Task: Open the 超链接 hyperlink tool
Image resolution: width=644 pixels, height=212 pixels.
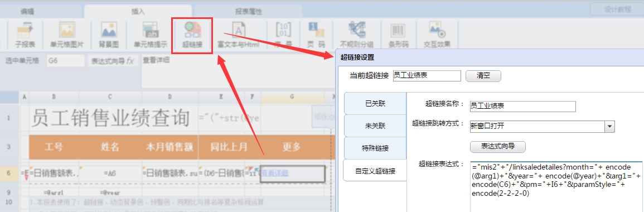Action: (192, 35)
